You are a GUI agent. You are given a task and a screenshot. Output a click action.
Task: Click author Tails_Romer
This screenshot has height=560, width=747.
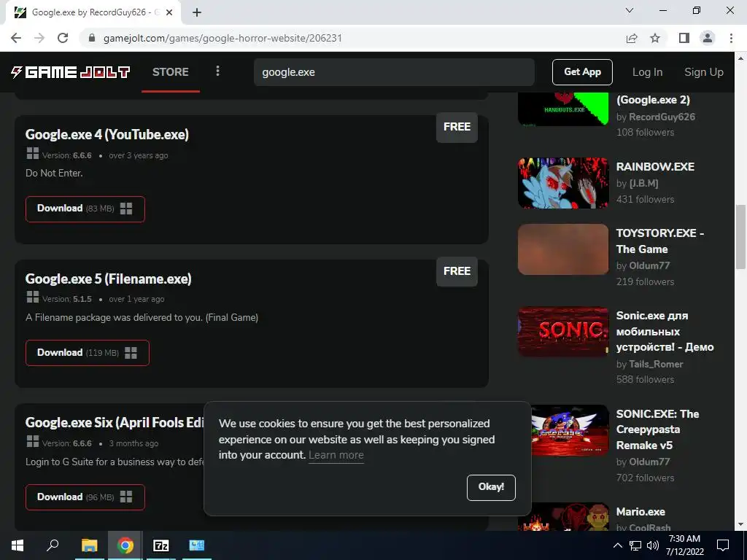coord(656,365)
